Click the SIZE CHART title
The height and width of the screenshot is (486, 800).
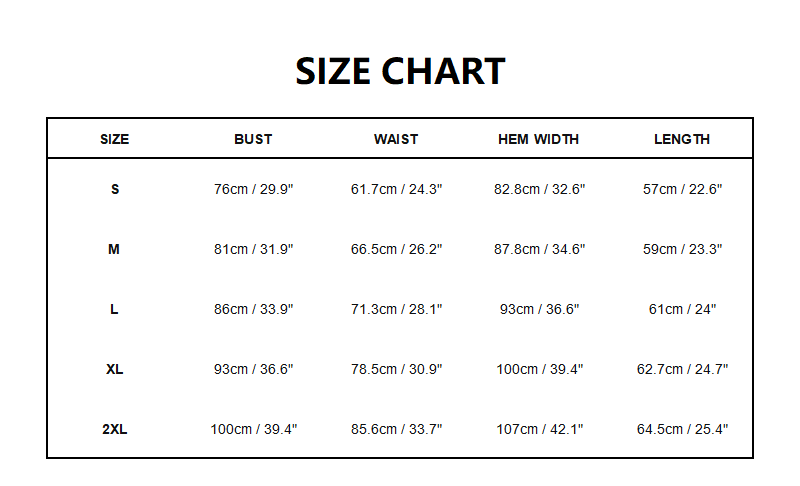tap(400, 72)
